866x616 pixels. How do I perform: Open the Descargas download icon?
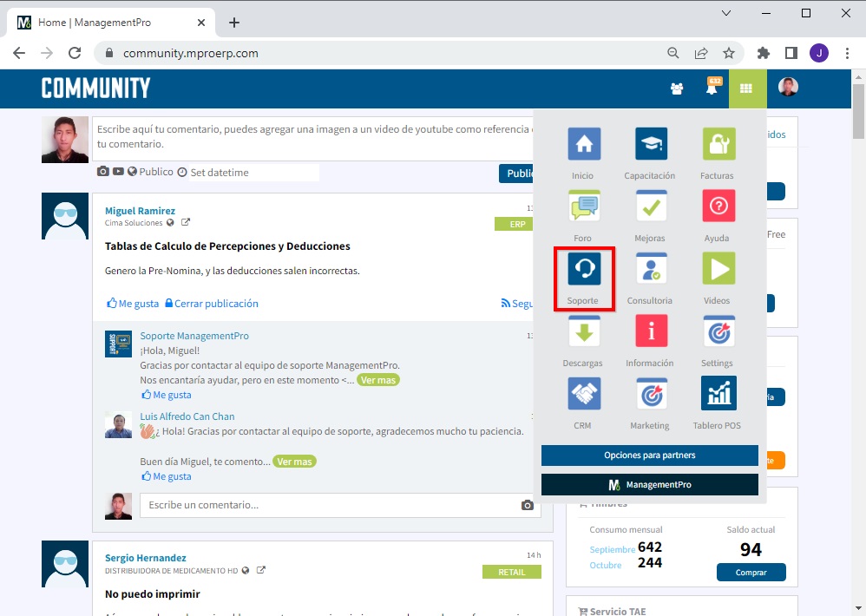pyautogui.click(x=584, y=331)
